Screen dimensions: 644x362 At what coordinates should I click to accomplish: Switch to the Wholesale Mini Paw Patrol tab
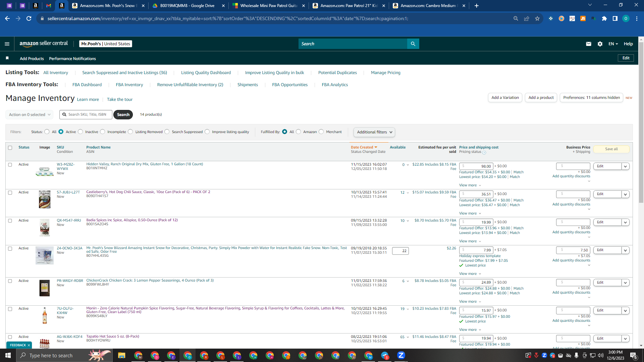click(268, 6)
